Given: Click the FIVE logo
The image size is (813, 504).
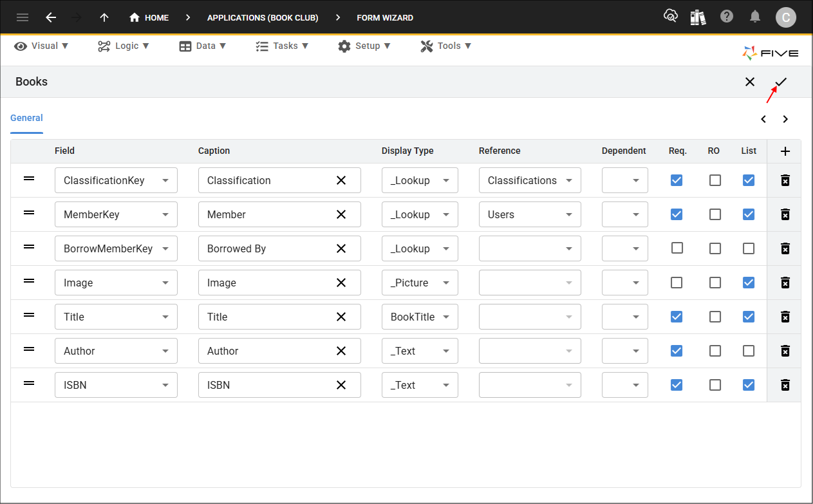Looking at the screenshot, I should coord(771,53).
